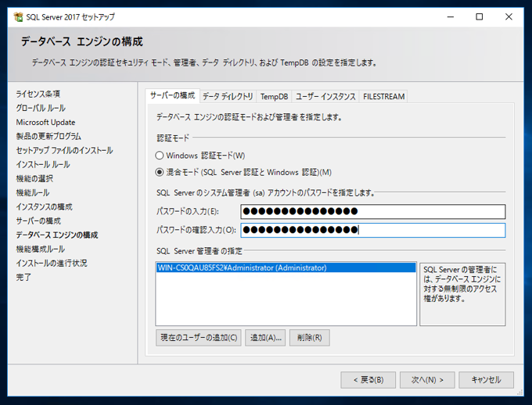
Task: Maximize the SQL Server setup window
Action: click(479, 16)
